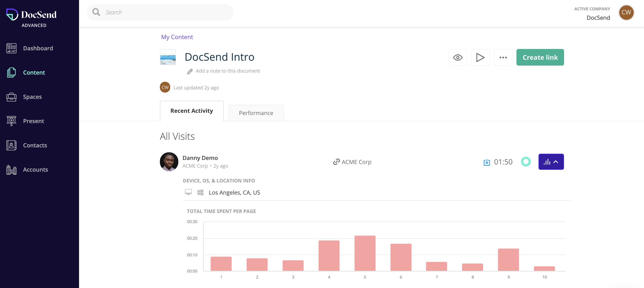The width and height of the screenshot is (644, 288).
Task: Click the Los Angeles, CA, US location
Action: [234, 193]
